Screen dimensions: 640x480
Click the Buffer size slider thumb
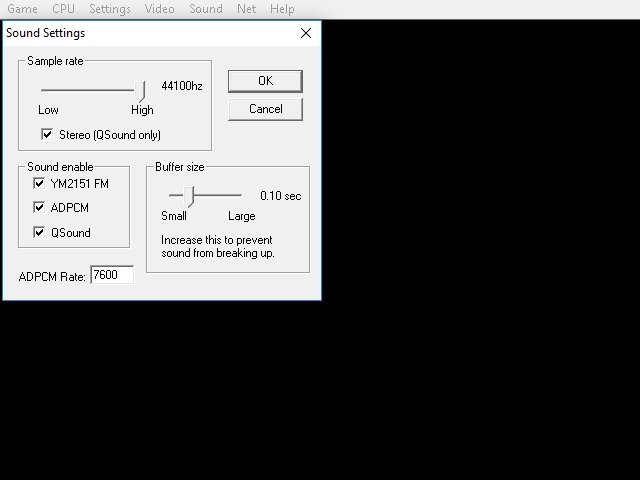188,197
